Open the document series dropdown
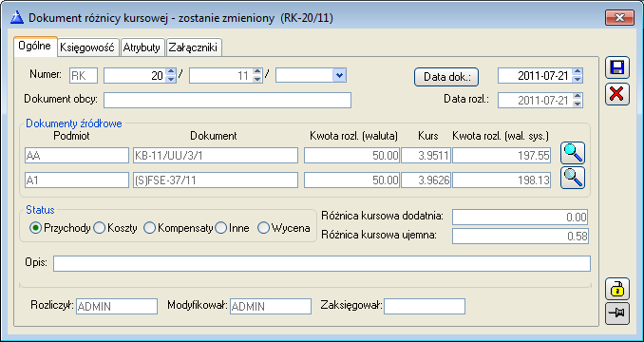This screenshot has height=342, width=644. [339, 75]
